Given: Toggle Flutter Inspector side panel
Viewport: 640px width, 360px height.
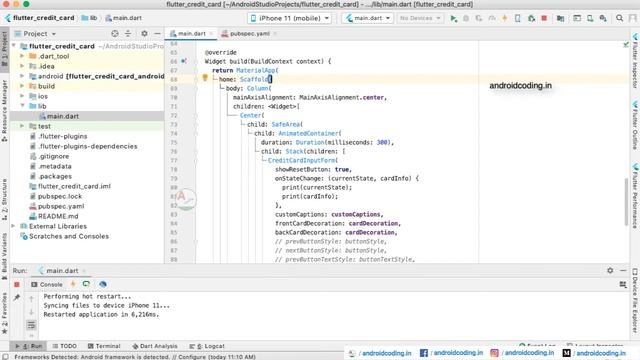Looking at the screenshot, I should point(635,61).
